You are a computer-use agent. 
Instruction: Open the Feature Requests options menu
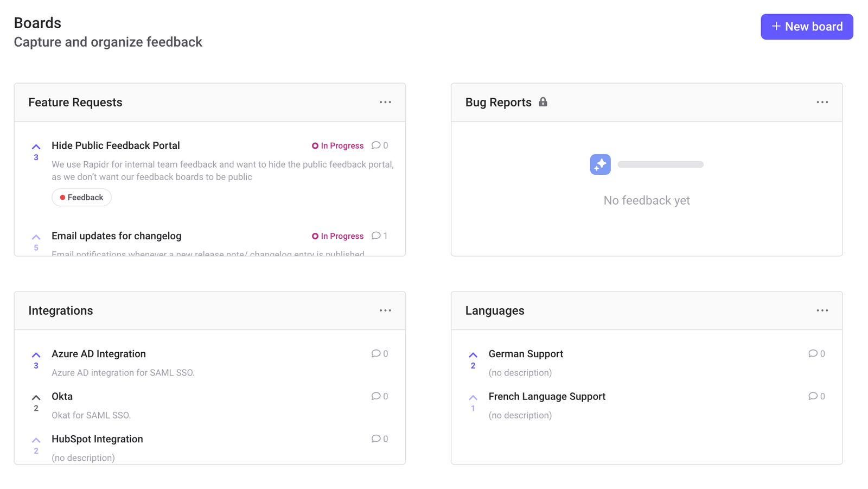pyautogui.click(x=385, y=102)
